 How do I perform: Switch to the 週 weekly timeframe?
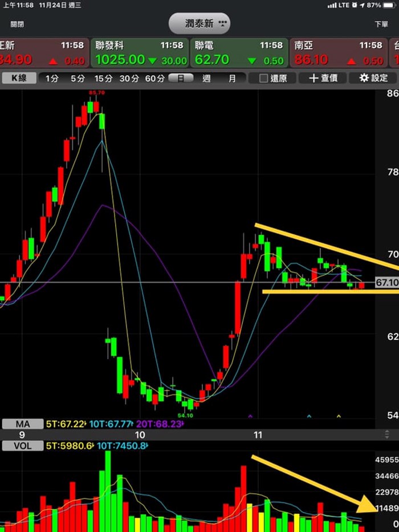pyautogui.click(x=206, y=79)
